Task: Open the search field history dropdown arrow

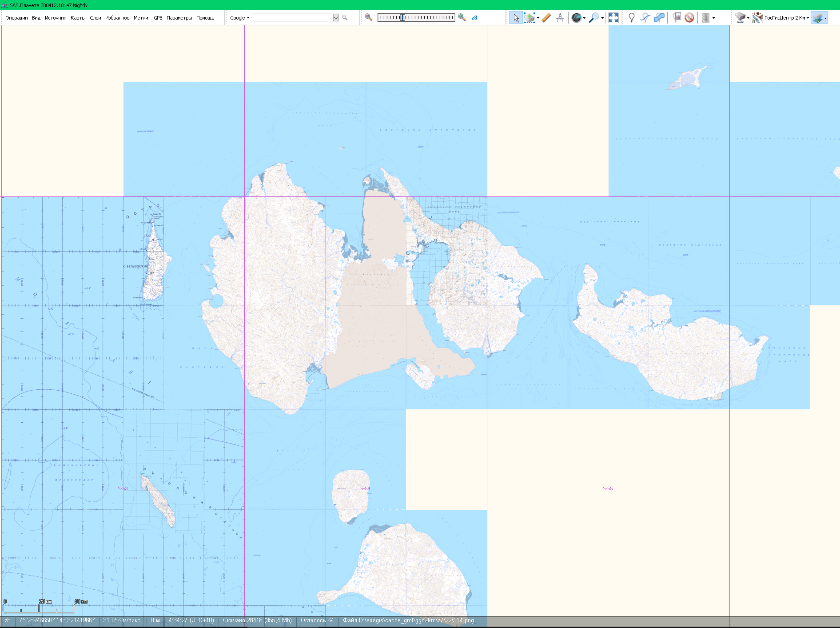Action: 336,18
